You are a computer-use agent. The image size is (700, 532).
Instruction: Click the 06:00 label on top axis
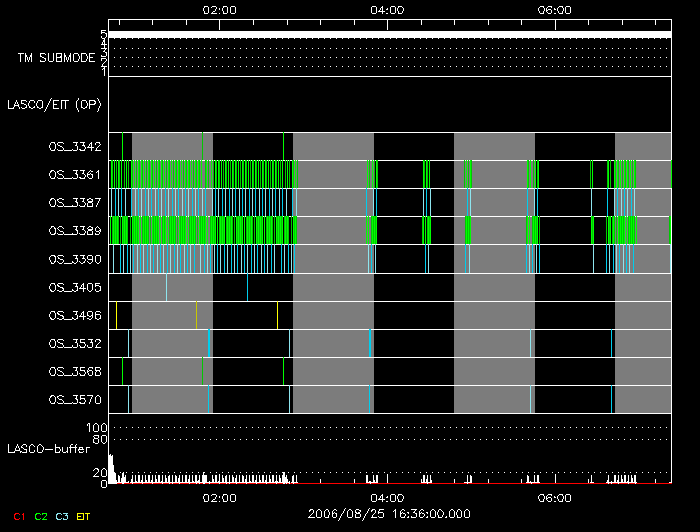click(x=554, y=10)
